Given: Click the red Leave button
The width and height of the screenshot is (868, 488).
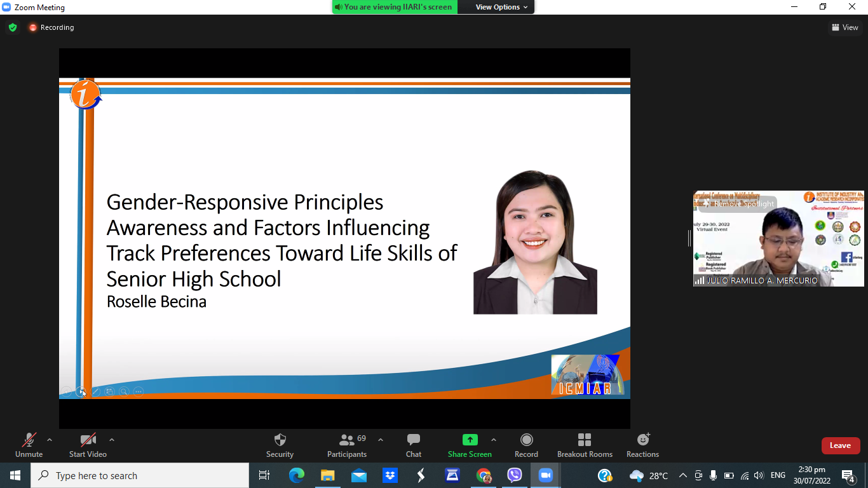Looking at the screenshot, I should (x=840, y=445).
